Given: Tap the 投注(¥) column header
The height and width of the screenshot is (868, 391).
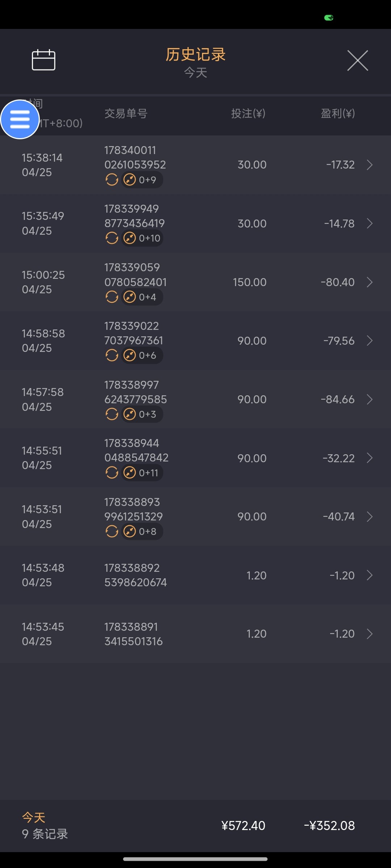Looking at the screenshot, I should [248, 114].
